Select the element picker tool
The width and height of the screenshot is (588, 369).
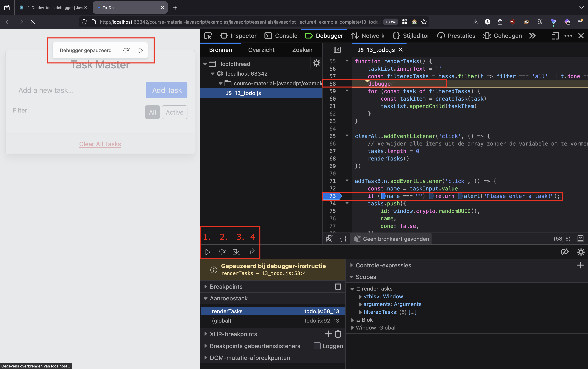pos(208,36)
